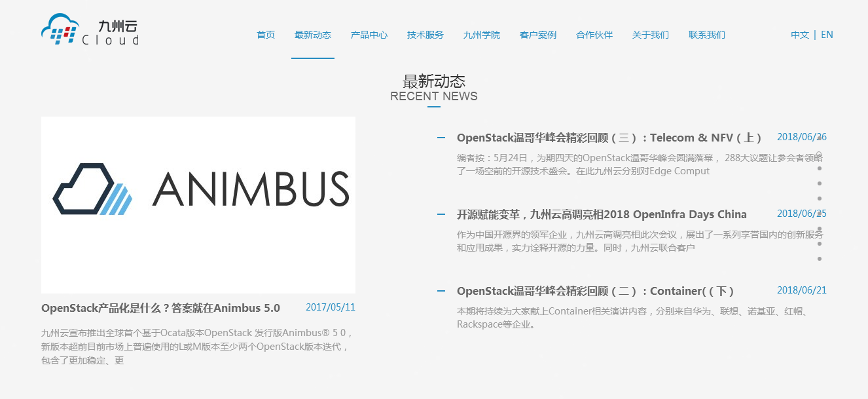
Task: Open the 联系我们 contact page
Action: (707, 35)
